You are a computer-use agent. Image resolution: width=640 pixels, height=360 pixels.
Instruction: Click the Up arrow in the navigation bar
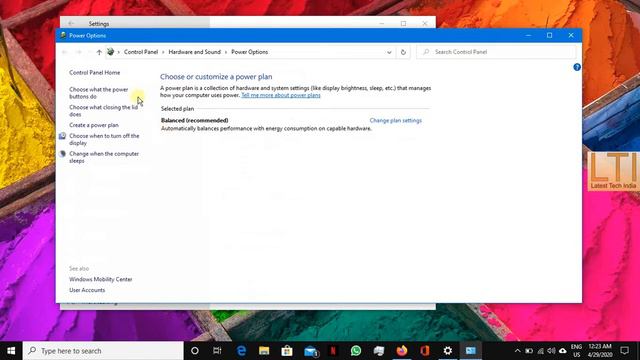click(99, 52)
